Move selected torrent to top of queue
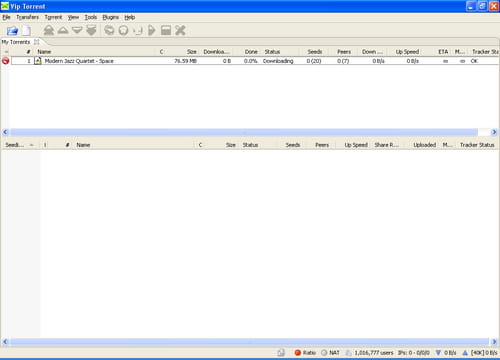This screenshot has height=360, width=500. (x=49, y=30)
